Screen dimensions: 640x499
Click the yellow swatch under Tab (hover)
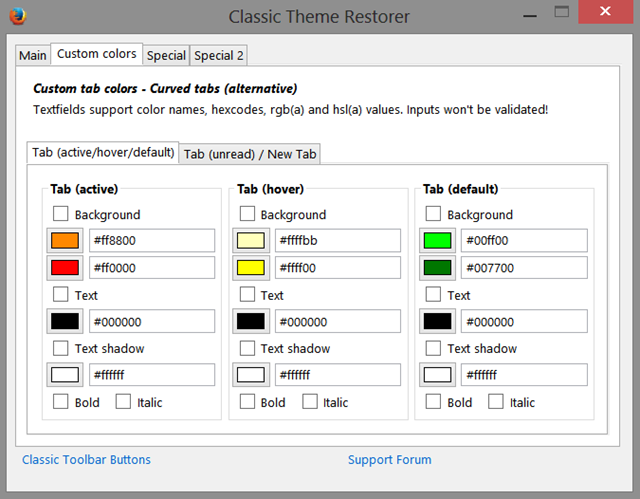click(251, 268)
